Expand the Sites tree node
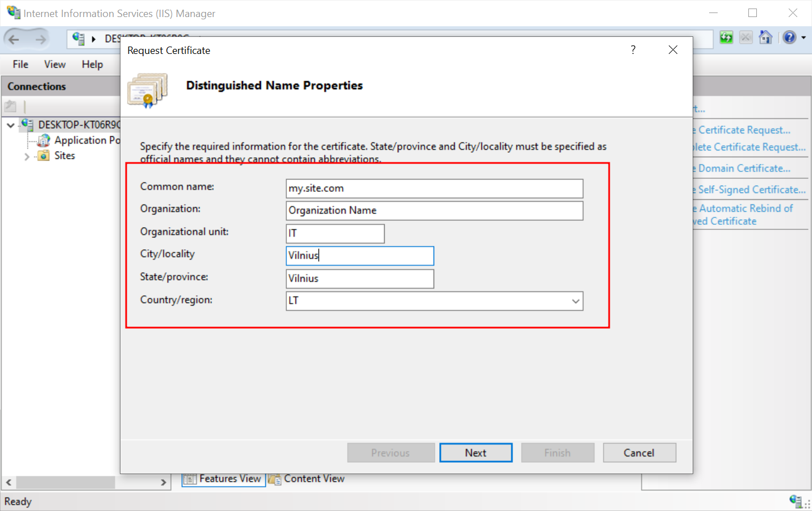Viewport: 812px width, 511px height. click(x=27, y=156)
